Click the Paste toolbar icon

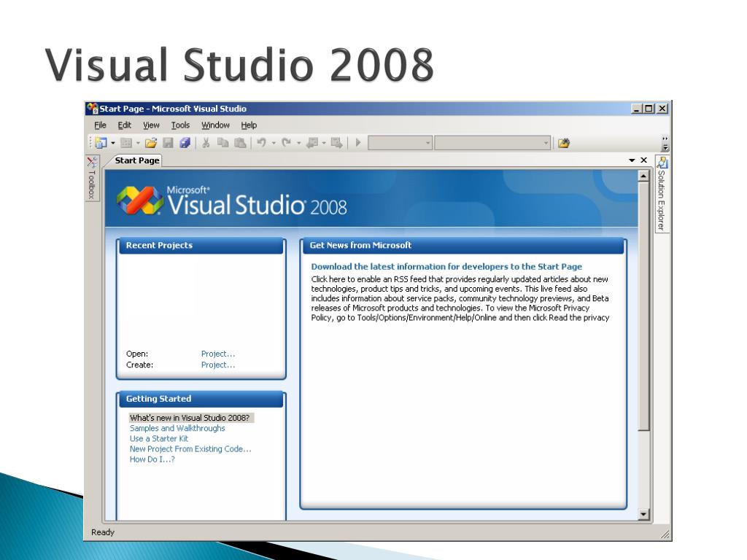point(240,143)
